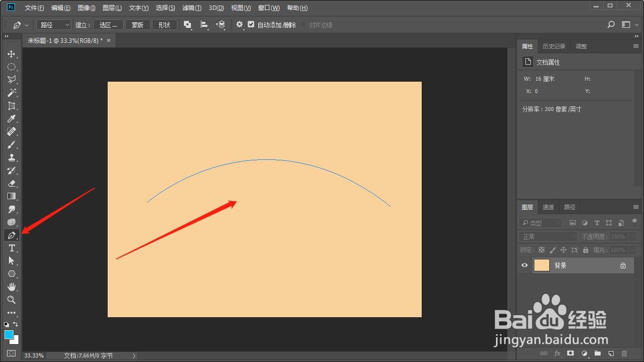Open pen gear options dropdown

(x=240, y=25)
